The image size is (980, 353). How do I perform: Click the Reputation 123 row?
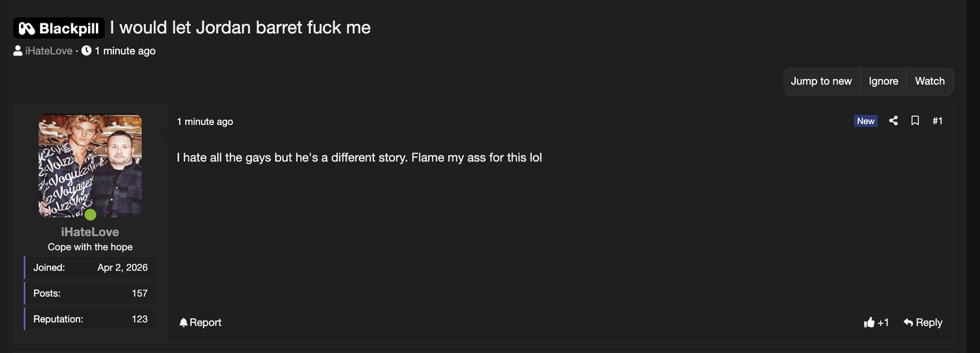pyautogui.click(x=90, y=319)
